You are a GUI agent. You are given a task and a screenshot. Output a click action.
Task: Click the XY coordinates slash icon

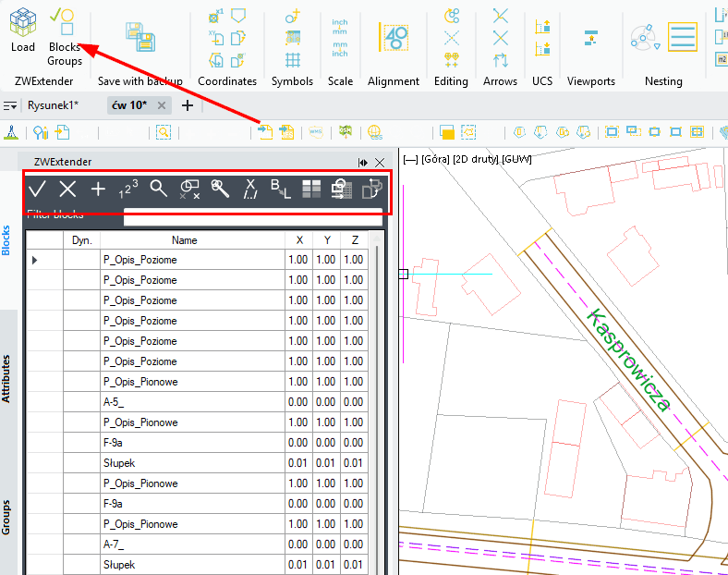pos(250,189)
